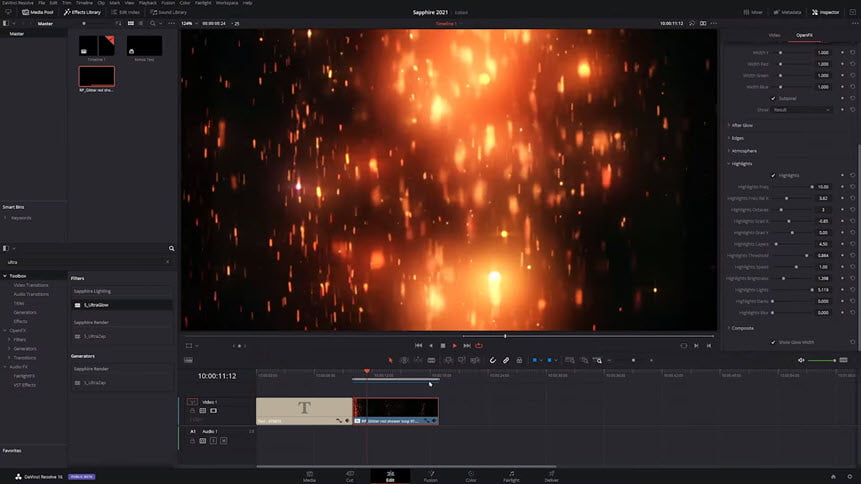Toggle loop playback

click(479, 346)
